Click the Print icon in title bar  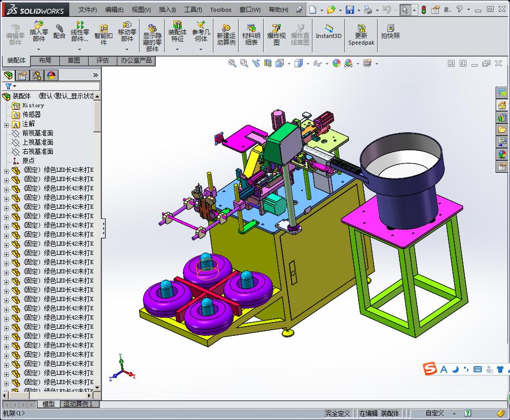[x=368, y=10]
